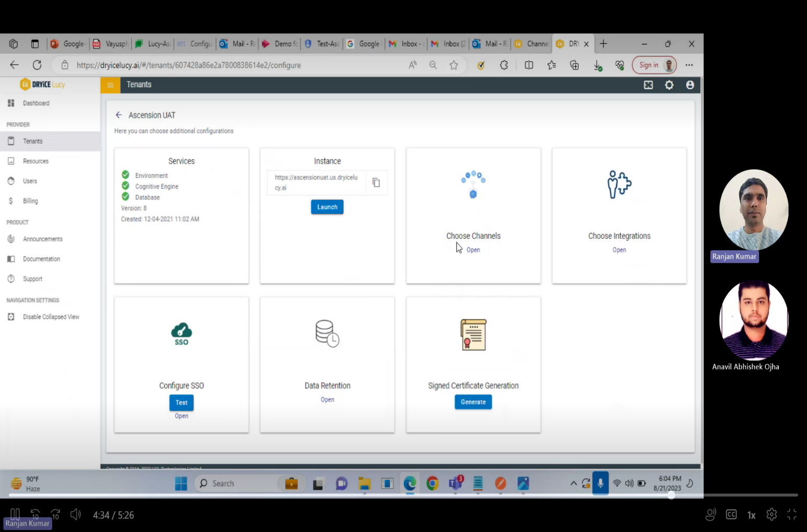This screenshot has width=807, height=532.
Task: Open the settings gear in the Tenants header
Action: [669, 85]
